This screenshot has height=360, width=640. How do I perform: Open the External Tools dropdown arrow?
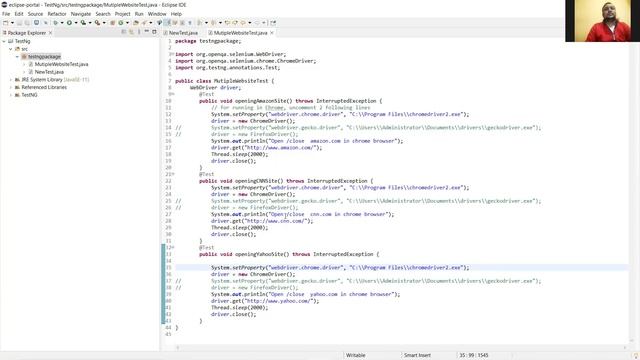pos(104,23)
